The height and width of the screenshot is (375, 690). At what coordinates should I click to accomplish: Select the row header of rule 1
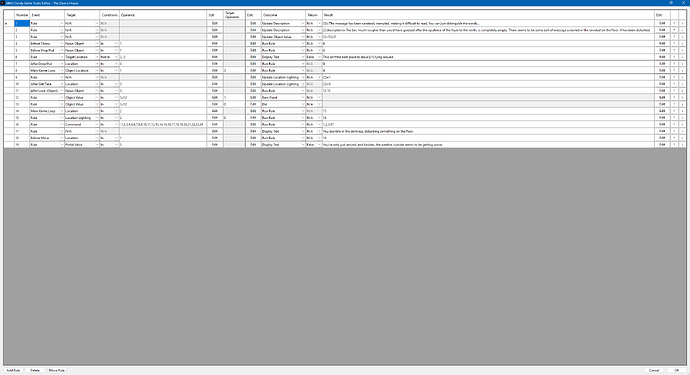[x=9, y=23]
